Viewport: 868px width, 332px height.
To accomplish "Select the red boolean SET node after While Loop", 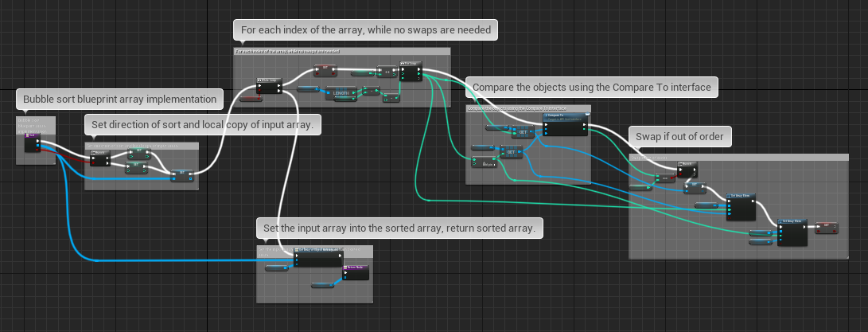I will 325,69.
